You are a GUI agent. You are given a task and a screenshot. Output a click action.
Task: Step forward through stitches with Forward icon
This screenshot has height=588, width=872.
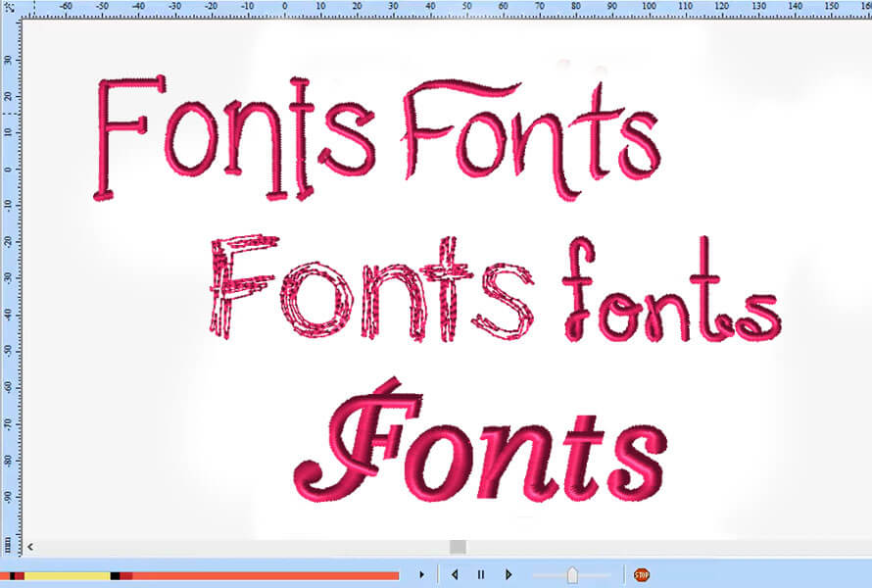point(509,574)
